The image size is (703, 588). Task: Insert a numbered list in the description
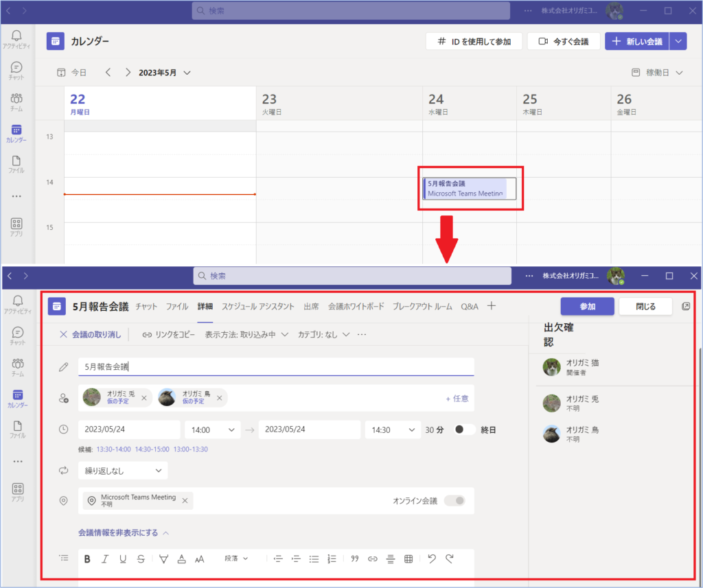click(332, 559)
